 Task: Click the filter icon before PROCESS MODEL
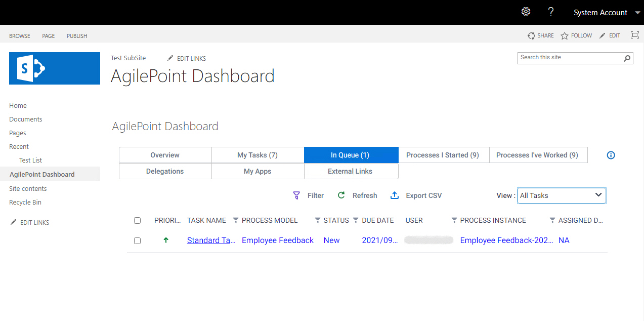tap(236, 220)
